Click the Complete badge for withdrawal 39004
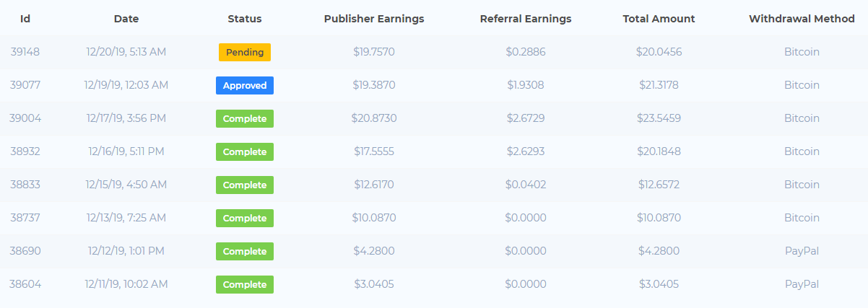The height and width of the screenshot is (308, 868). pos(245,118)
